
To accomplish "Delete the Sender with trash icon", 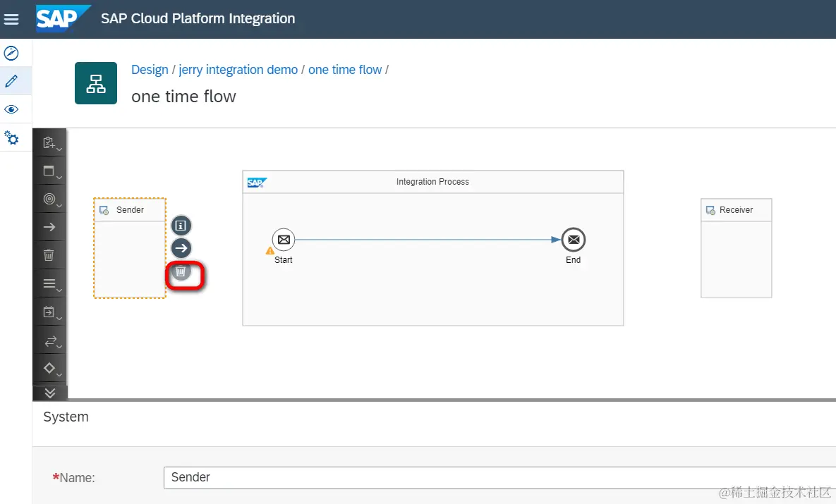I will pyautogui.click(x=181, y=271).
